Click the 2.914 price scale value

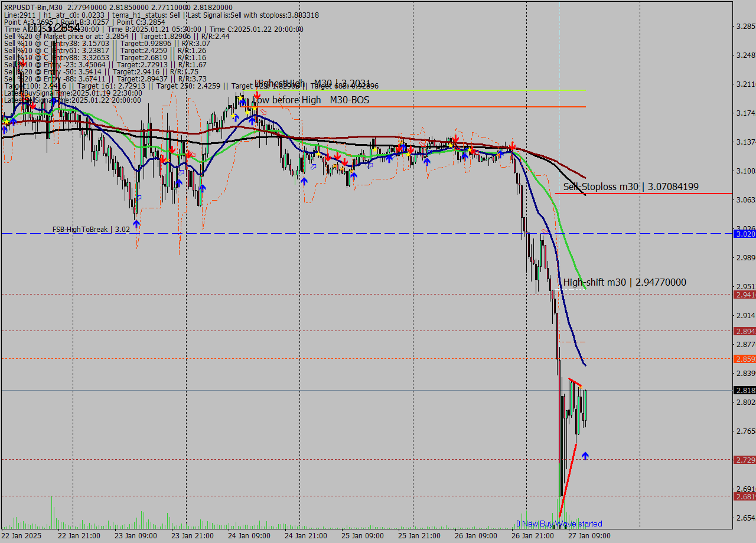pyautogui.click(x=746, y=315)
